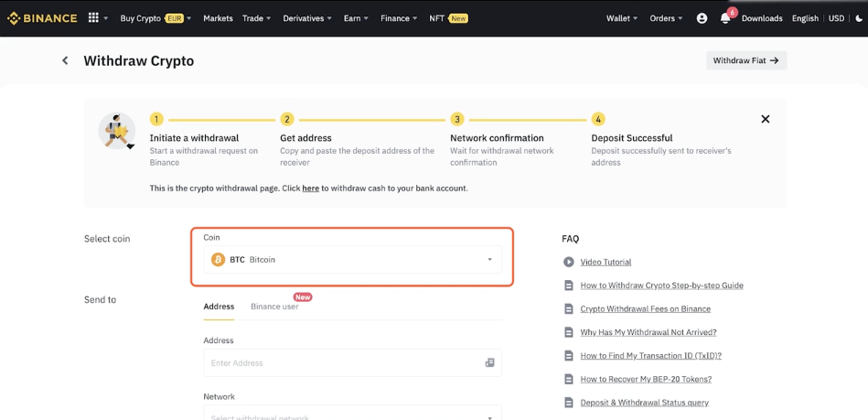Image resolution: width=868 pixels, height=420 pixels.
Task: Click the Enter Address input field
Action: tap(343, 363)
